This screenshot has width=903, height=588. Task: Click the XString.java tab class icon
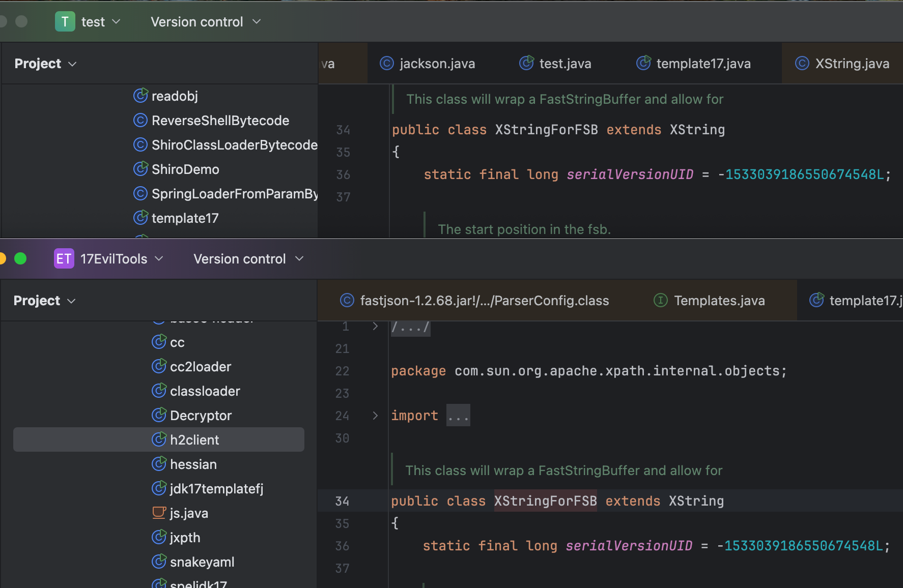pyautogui.click(x=802, y=64)
